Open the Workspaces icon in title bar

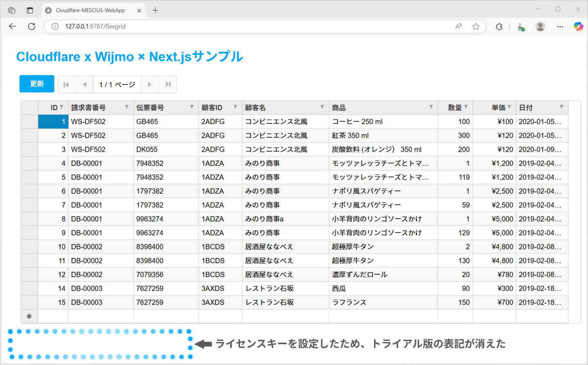coord(11,10)
